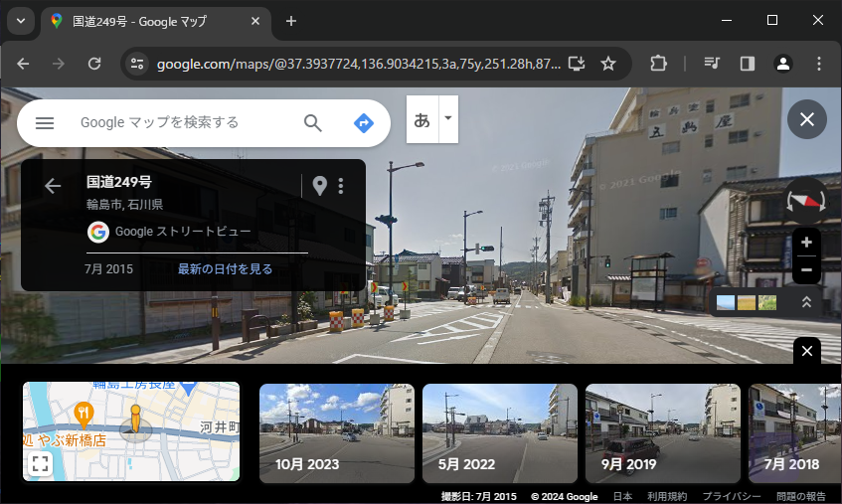Viewport: 842px width, 504px height.
Task: Go forward in browser history
Action: coord(59,64)
